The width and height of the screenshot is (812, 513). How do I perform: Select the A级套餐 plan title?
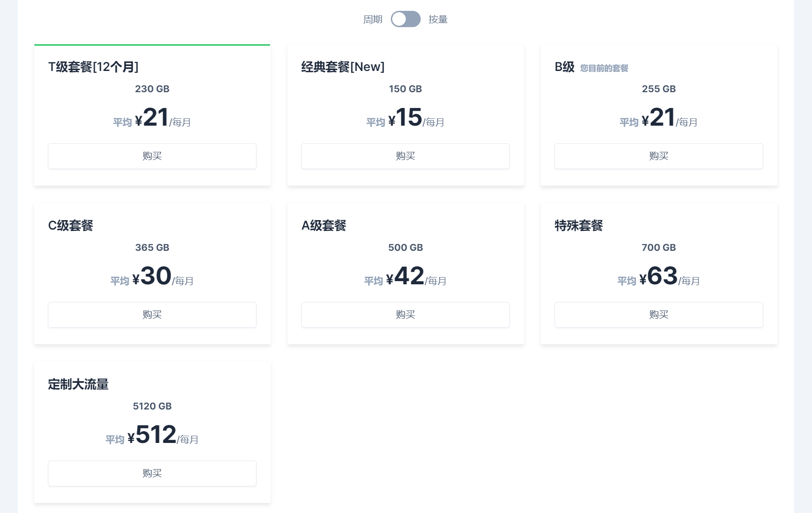(x=324, y=226)
